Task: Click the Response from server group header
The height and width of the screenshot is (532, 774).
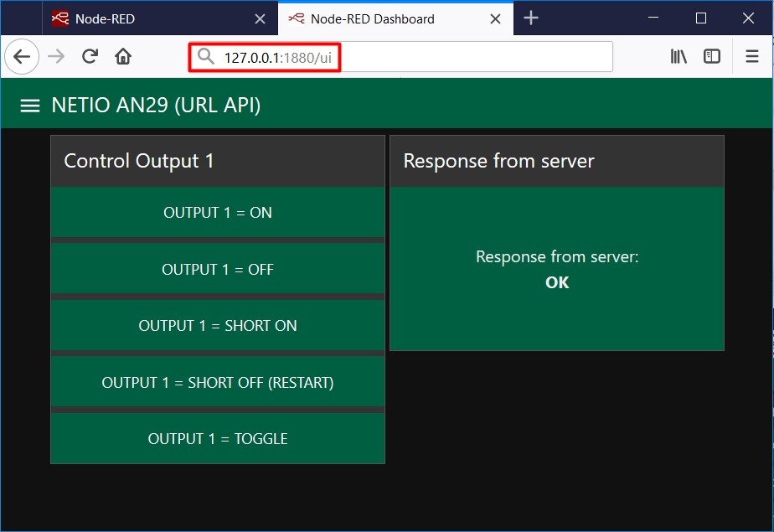Action: pyautogui.click(x=557, y=161)
